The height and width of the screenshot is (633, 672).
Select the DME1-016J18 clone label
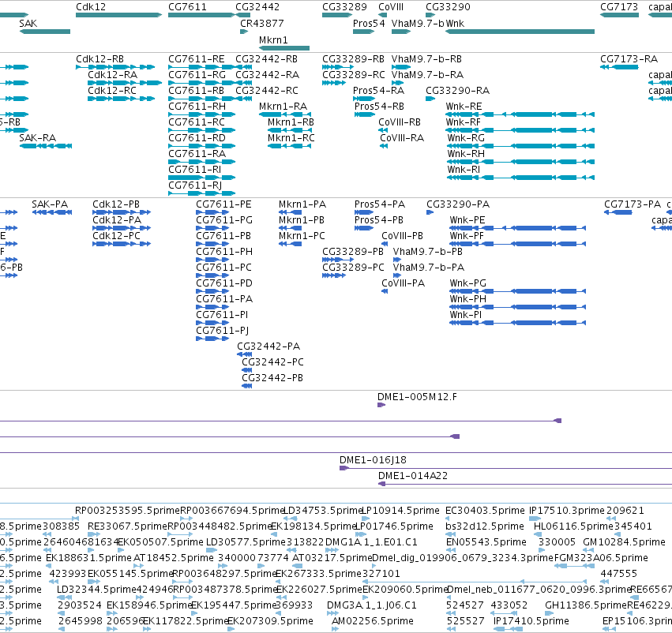pos(373,459)
